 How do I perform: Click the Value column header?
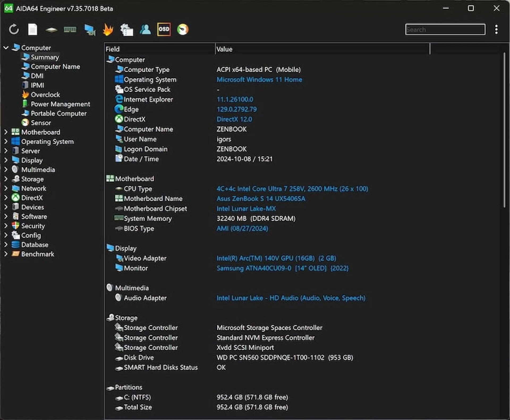322,49
